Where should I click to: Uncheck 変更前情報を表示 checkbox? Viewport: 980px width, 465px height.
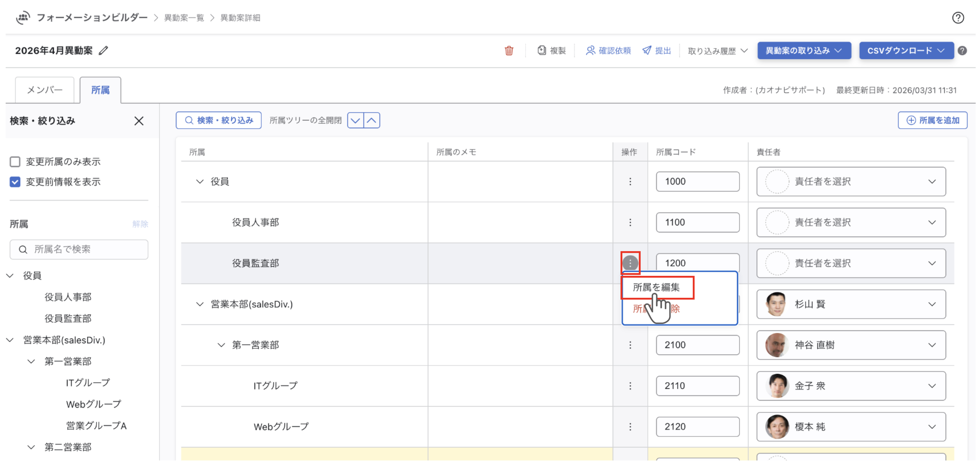tap(15, 182)
